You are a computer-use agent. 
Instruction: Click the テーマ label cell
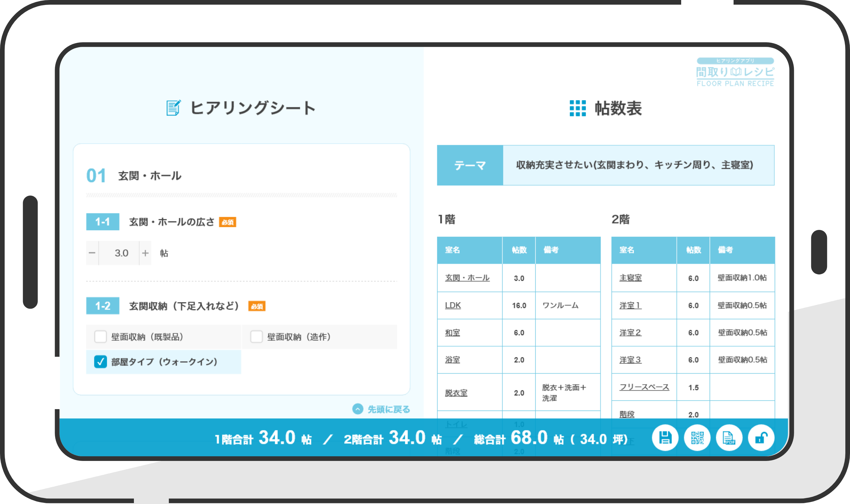470,165
